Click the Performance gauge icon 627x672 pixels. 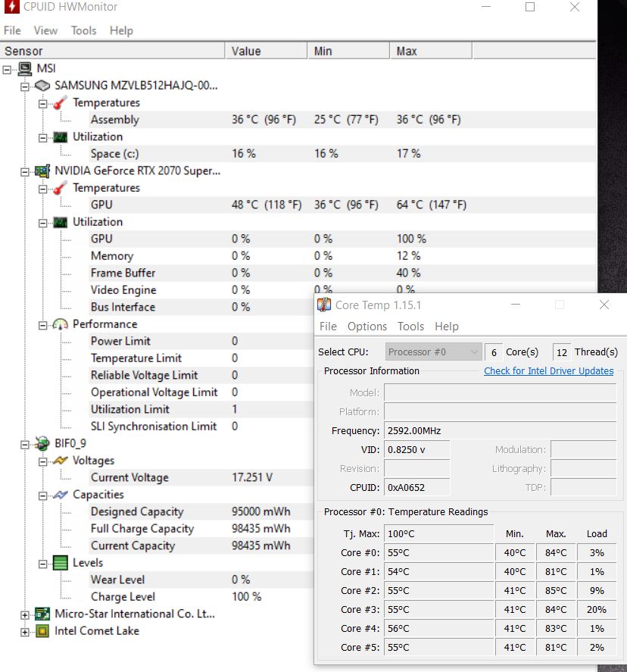[61, 324]
